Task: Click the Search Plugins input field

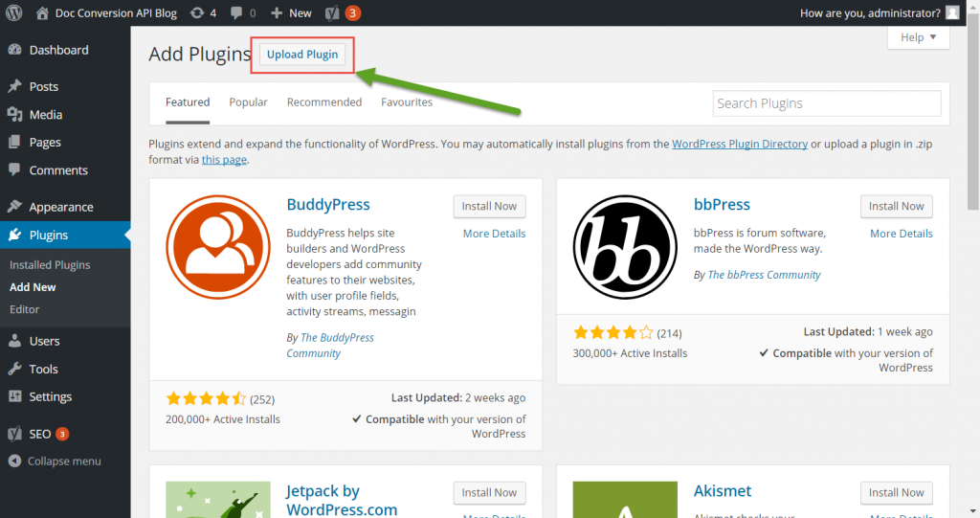Action: [x=827, y=103]
